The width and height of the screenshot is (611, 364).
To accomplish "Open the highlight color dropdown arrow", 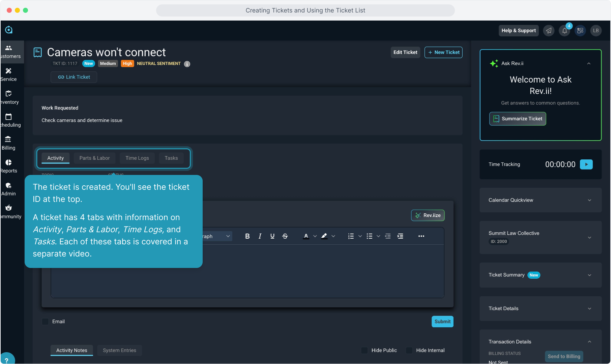I will click(333, 236).
